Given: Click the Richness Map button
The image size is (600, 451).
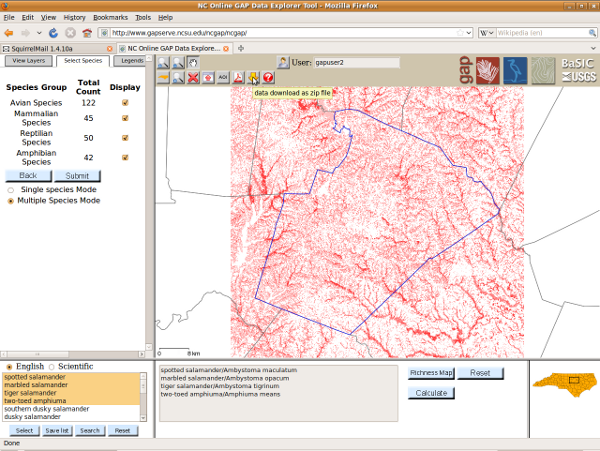Looking at the screenshot, I should (x=431, y=373).
